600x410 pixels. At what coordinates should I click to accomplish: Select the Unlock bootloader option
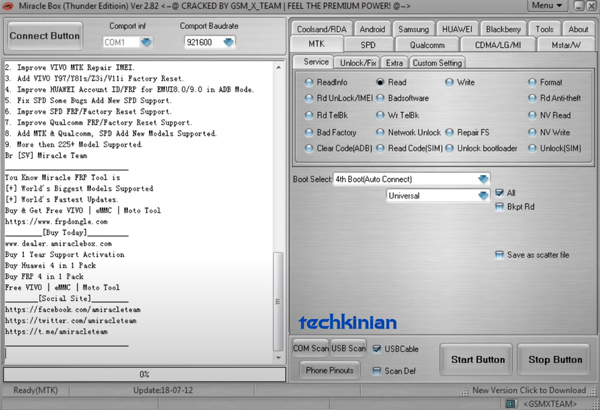click(x=450, y=148)
